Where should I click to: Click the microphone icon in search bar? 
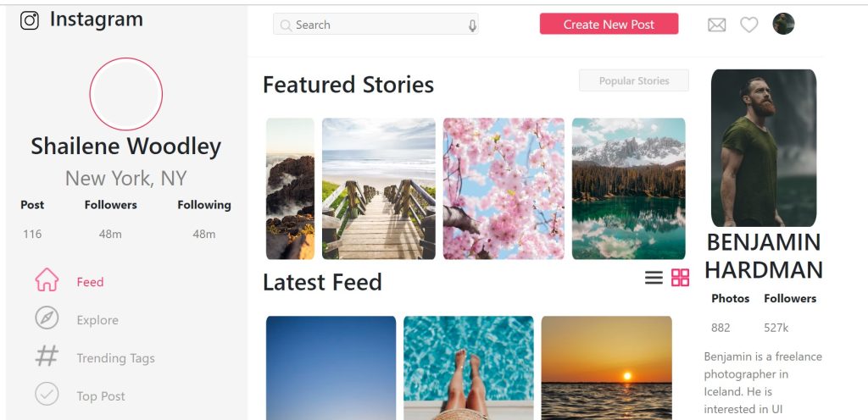(x=472, y=25)
